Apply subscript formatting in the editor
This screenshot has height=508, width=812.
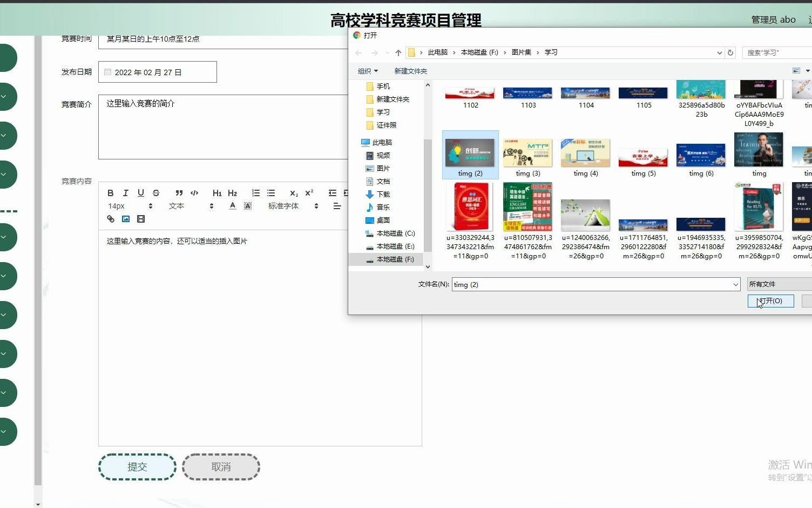(x=293, y=193)
